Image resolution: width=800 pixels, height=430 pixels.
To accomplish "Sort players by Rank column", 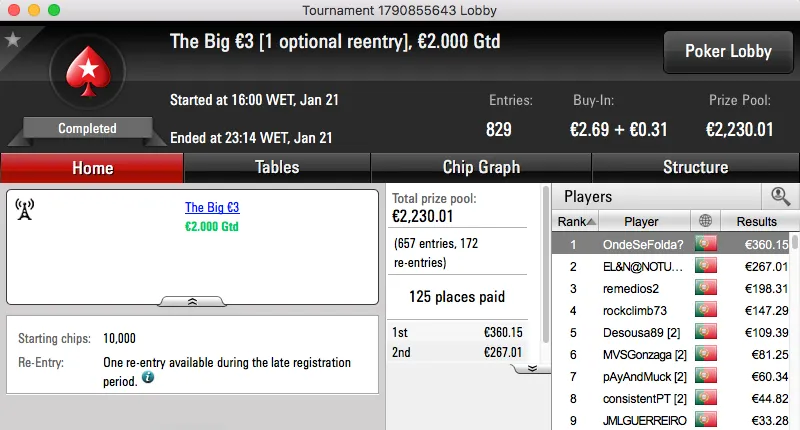I will [577, 221].
